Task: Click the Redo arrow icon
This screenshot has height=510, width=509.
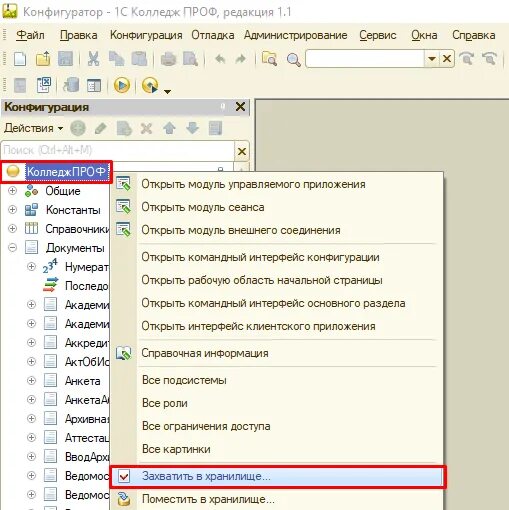Action: tap(241, 59)
